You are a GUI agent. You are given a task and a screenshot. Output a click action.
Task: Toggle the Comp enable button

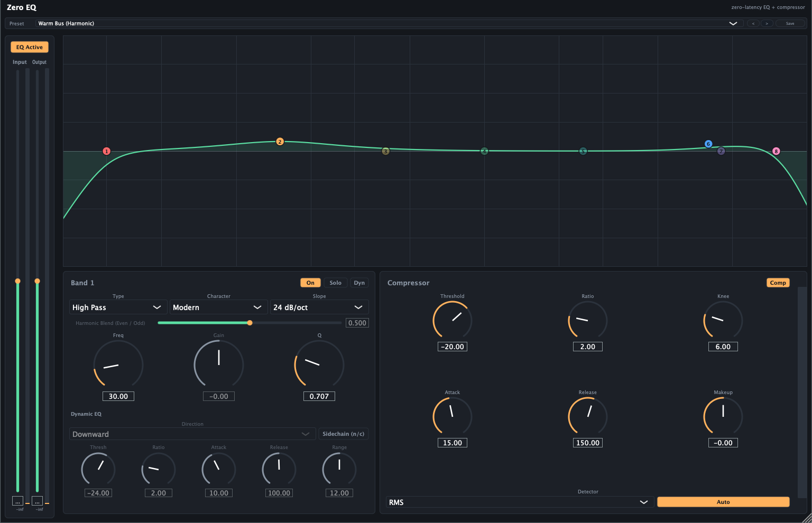click(778, 283)
